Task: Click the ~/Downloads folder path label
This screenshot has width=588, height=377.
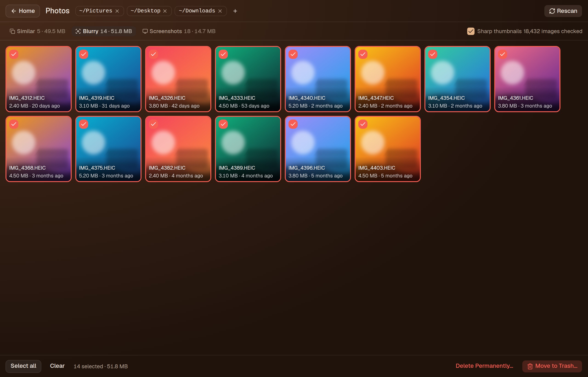Action: tap(197, 11)
